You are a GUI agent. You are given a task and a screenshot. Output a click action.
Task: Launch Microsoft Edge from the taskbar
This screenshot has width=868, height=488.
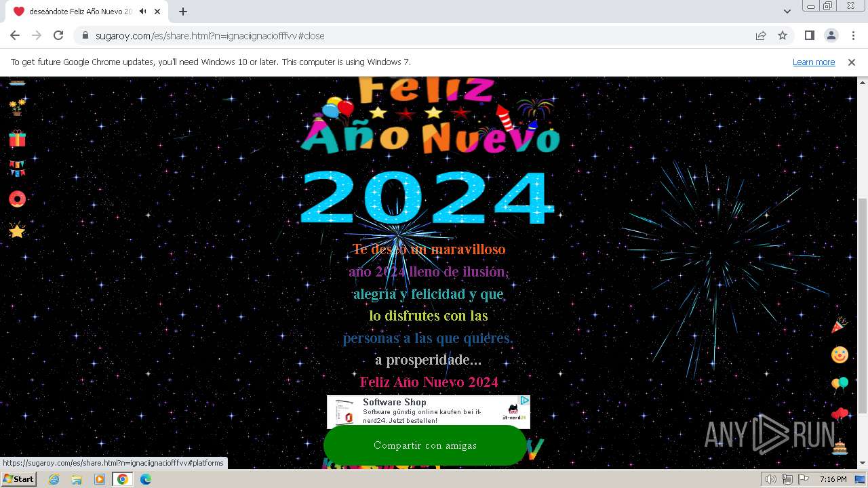(145, 479)
